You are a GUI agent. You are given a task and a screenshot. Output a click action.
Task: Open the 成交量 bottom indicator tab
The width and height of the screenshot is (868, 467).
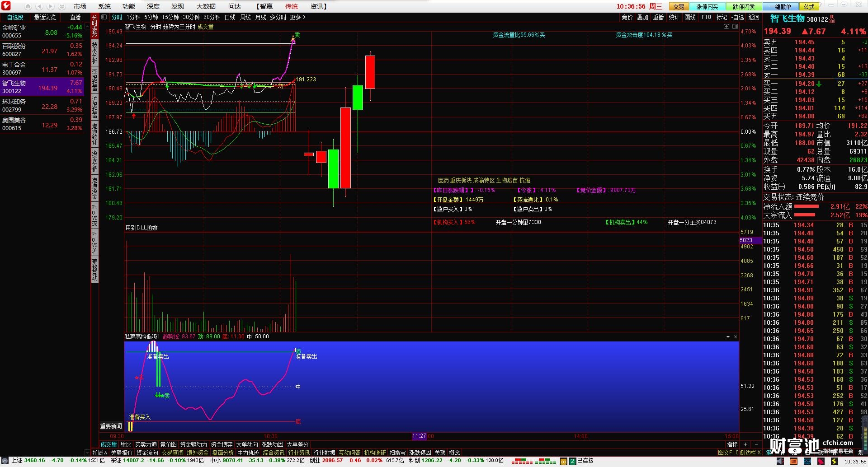(108, 444)
